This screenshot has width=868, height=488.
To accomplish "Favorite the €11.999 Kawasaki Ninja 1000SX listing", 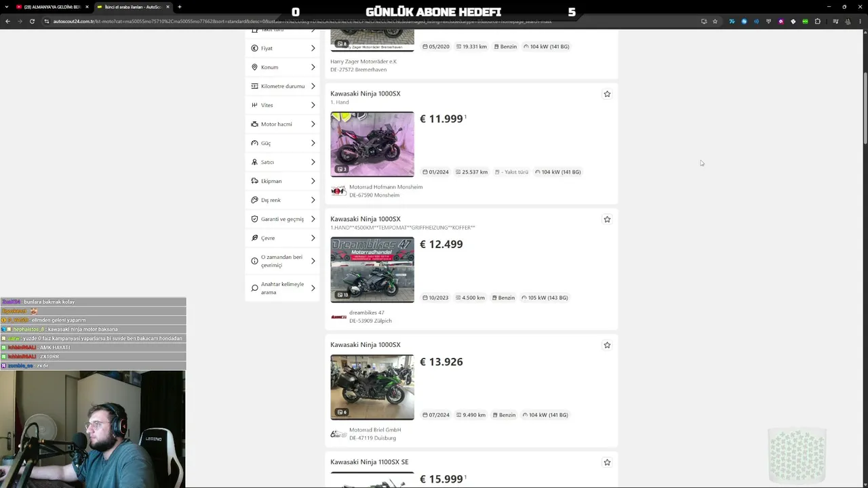I will pyautogui.click(x=607, y=94).
